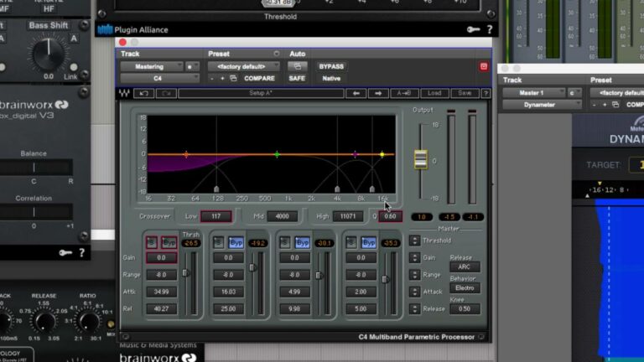Redo the last C4 change
The width and height of the screenshot is (644, 362).
click(x=166, y=93)
